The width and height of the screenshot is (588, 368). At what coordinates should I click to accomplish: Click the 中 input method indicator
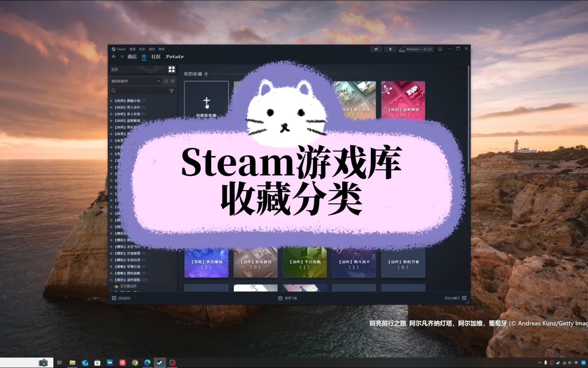coord(576,363)
